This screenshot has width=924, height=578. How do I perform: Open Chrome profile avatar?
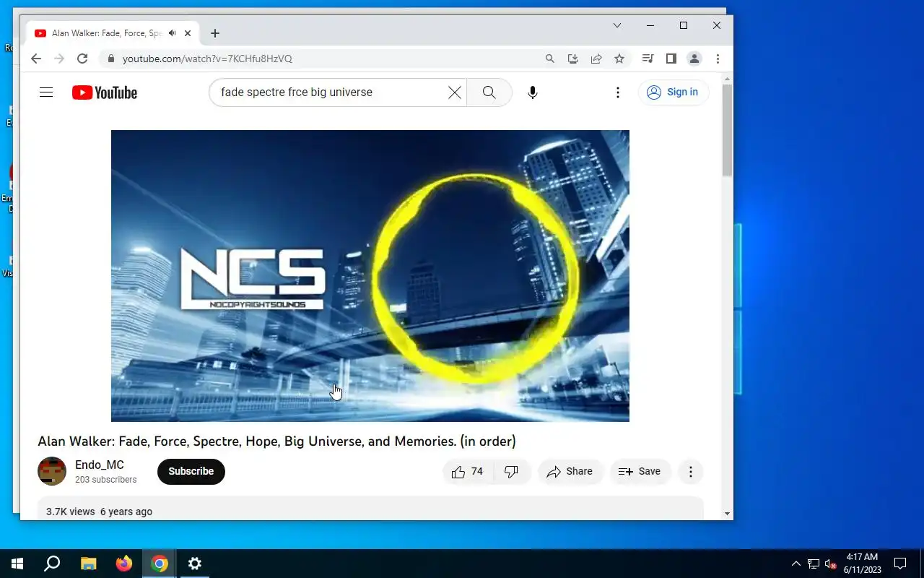(694, 59)
